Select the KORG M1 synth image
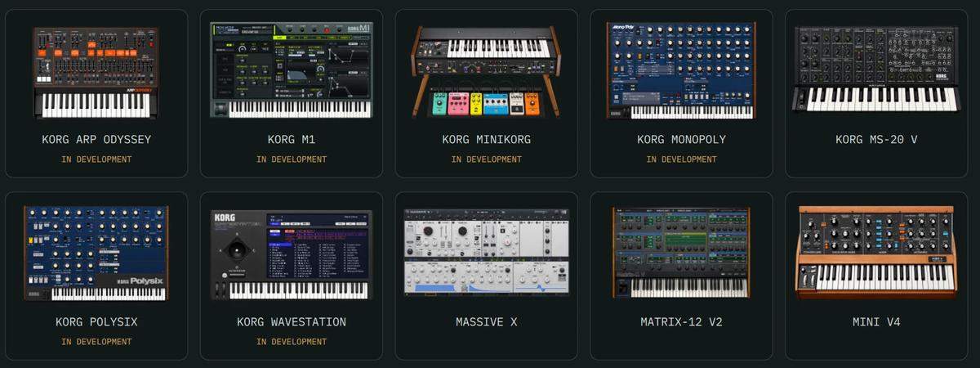Viewport: 980px width, 368px height. tap(292, 70)
